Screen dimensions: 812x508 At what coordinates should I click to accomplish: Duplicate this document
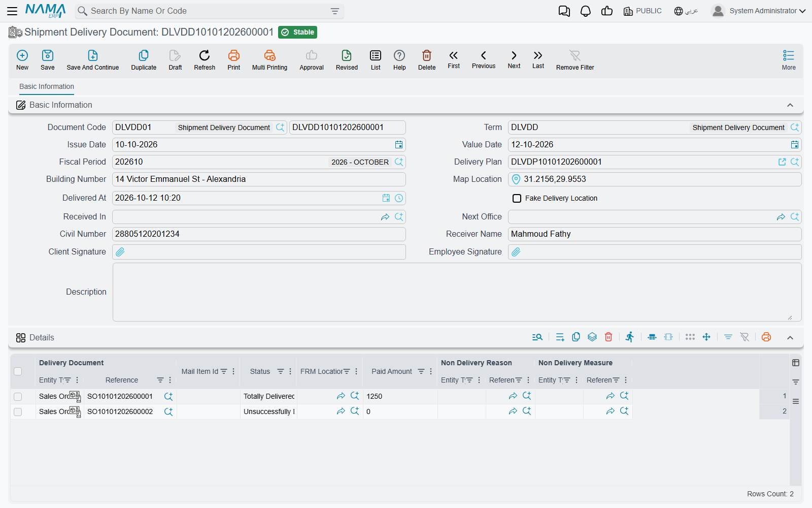144,60
